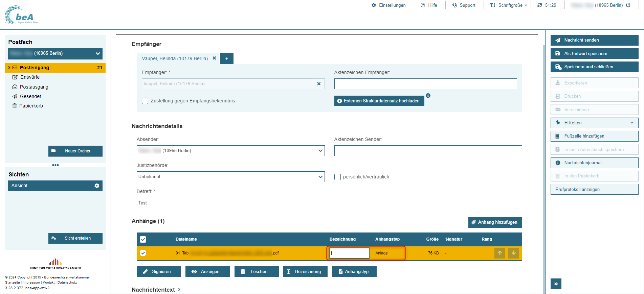Viewport: 644px width, 294px height.
Task: Uncheck the PDF attachment row checkbox
Action: [x=143, y=253]
